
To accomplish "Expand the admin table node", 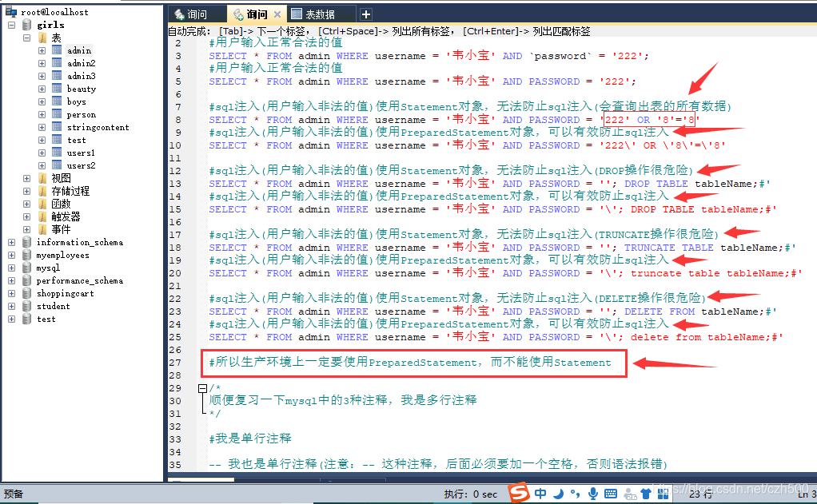I will 42,50.
